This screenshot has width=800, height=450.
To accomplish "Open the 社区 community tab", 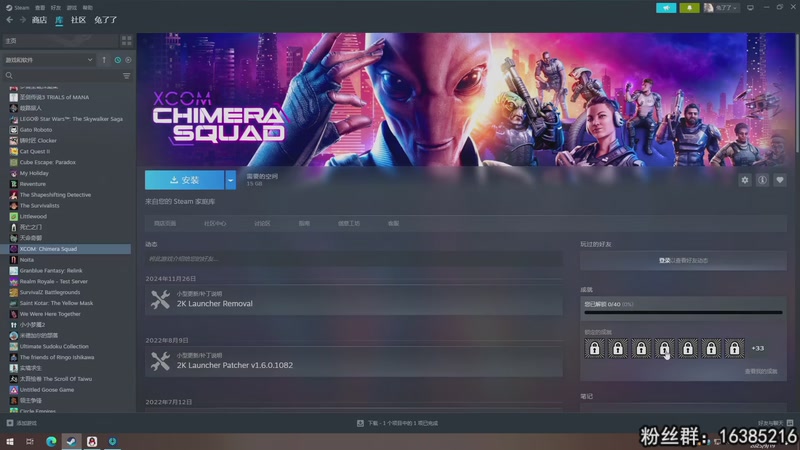I will pyautogui.click(x=78, y=20).
